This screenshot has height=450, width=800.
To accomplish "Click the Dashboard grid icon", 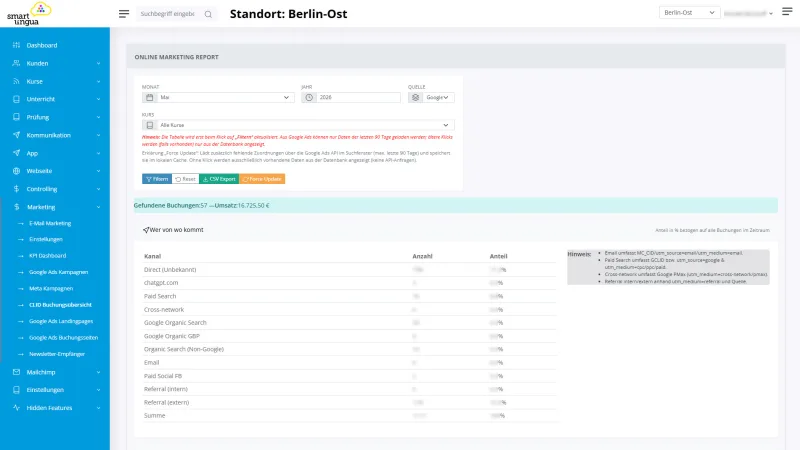I will click(16, 45).
